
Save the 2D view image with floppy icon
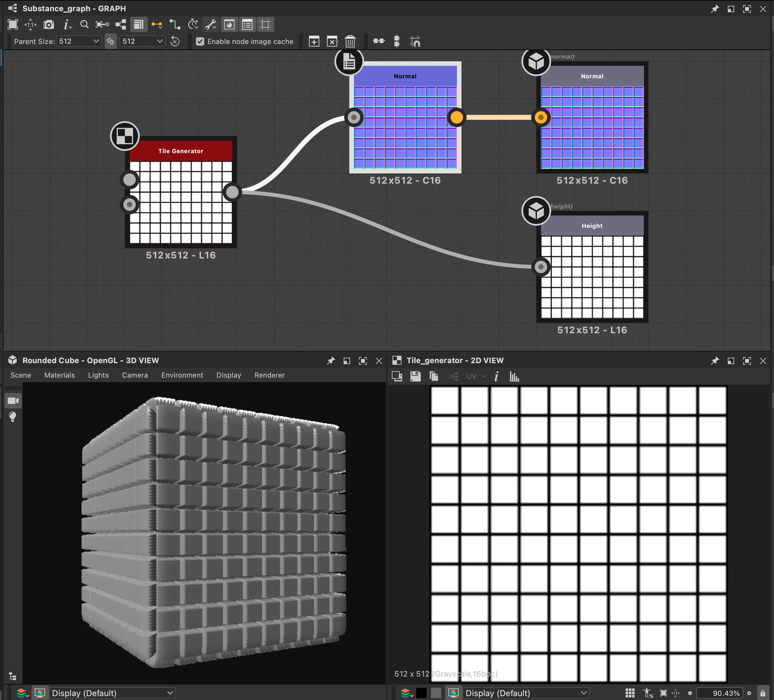pyautogui.click(x=415, y=376)
